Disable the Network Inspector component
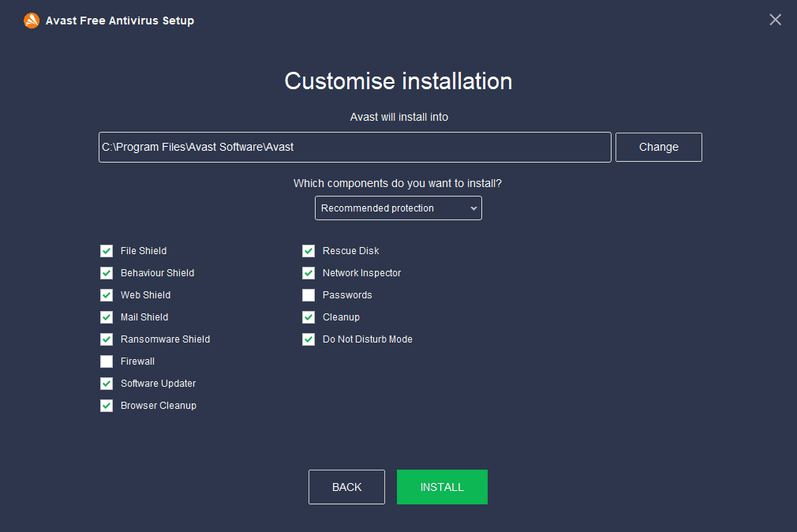797x532 pixels. pyautogui.click(x=309, y=273)
